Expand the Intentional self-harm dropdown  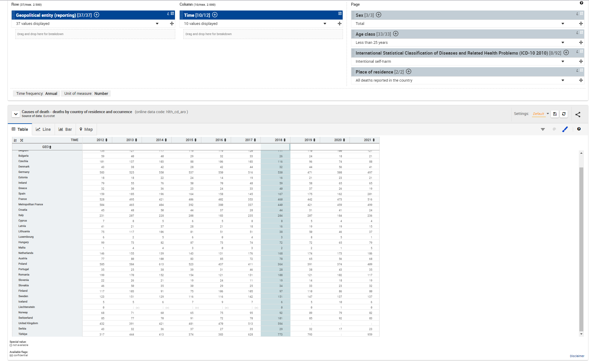coord(563,62)
